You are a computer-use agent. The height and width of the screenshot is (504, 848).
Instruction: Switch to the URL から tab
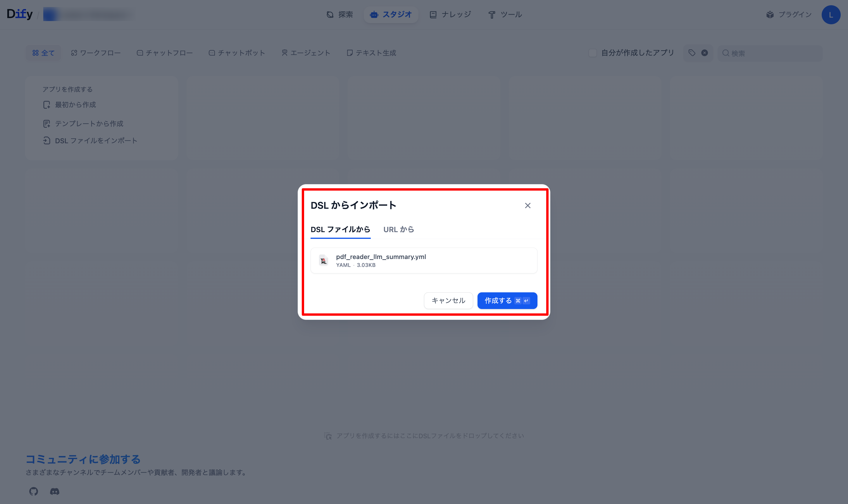[x=399, y=229]
